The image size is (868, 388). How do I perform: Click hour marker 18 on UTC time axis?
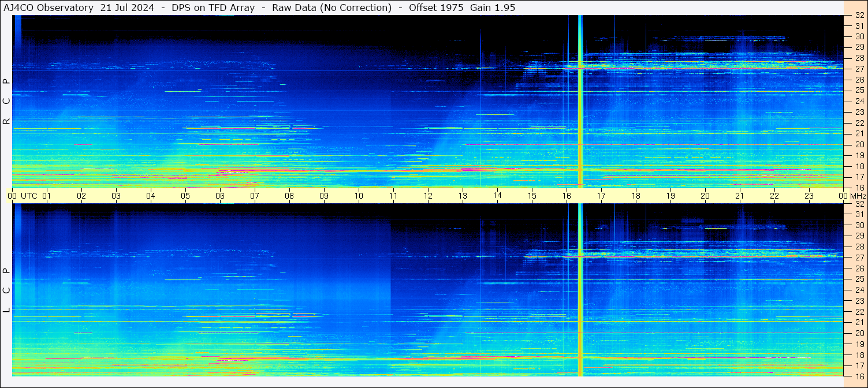pos(636,196)
